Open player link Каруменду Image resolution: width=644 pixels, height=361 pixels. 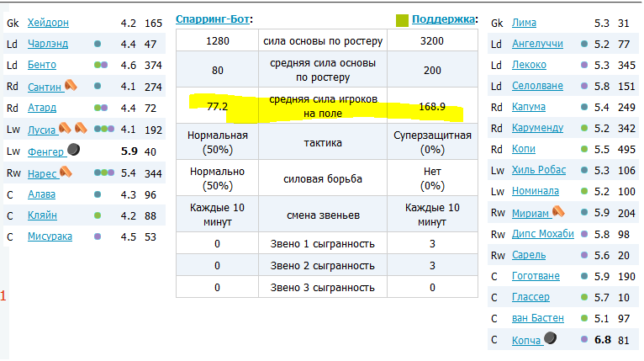click(x=537, y=128)
